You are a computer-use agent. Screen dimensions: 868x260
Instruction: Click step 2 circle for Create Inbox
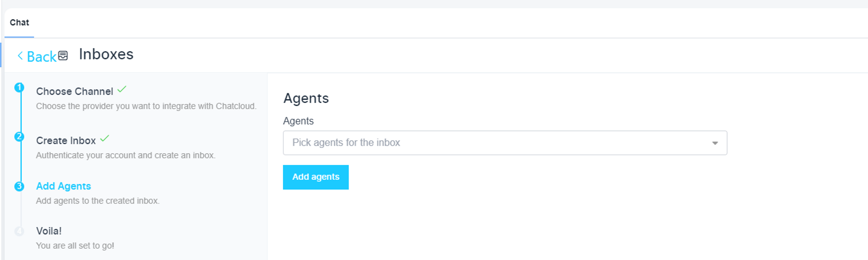19,137
